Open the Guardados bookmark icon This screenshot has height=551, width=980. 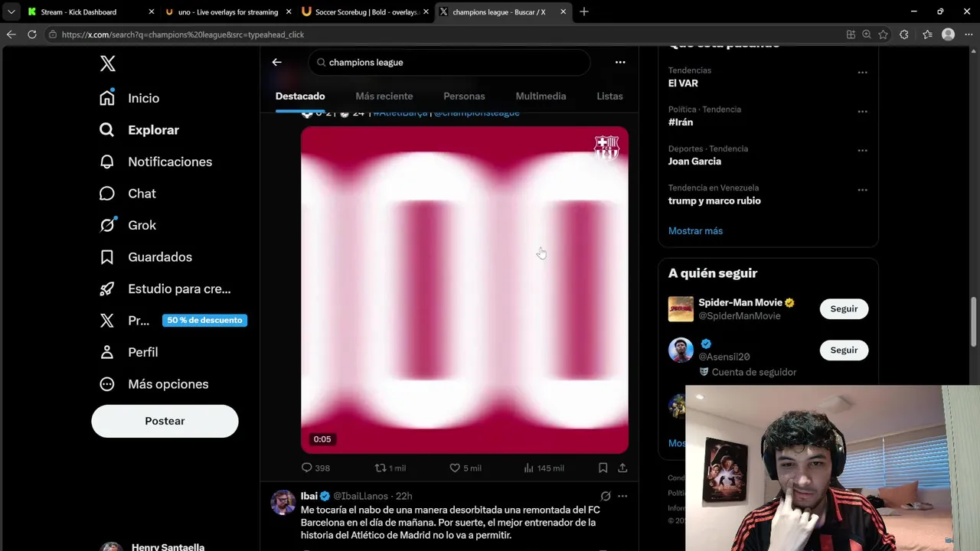coord(107,257)
